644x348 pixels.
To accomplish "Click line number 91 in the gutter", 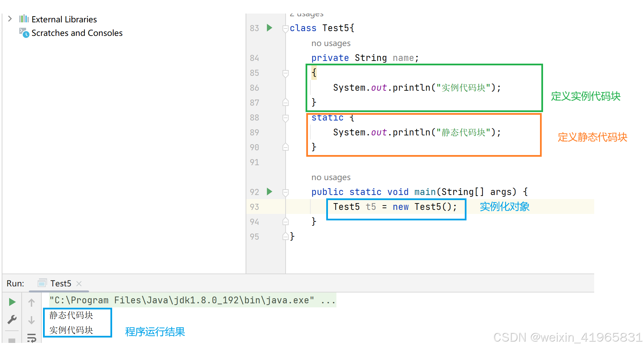I will 254,162.
